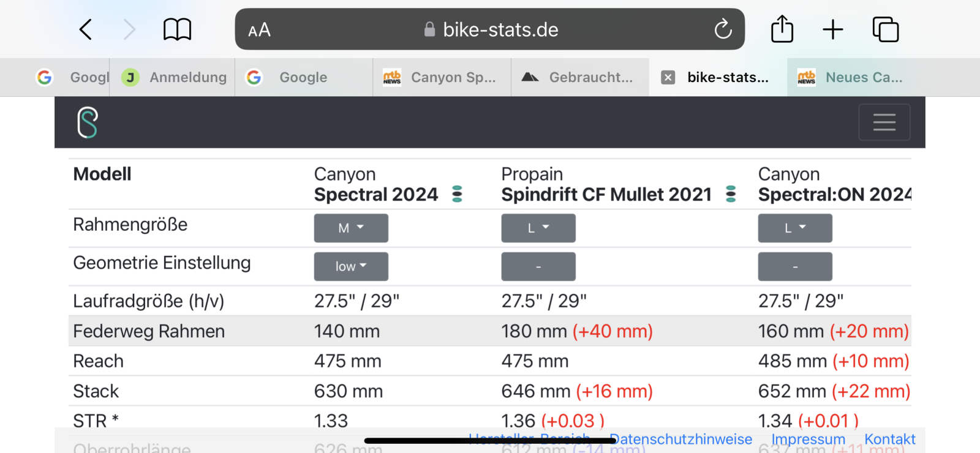Tap the Safari share icon
The width and height of the screenshot is (980, 453).
pos(782,29)
